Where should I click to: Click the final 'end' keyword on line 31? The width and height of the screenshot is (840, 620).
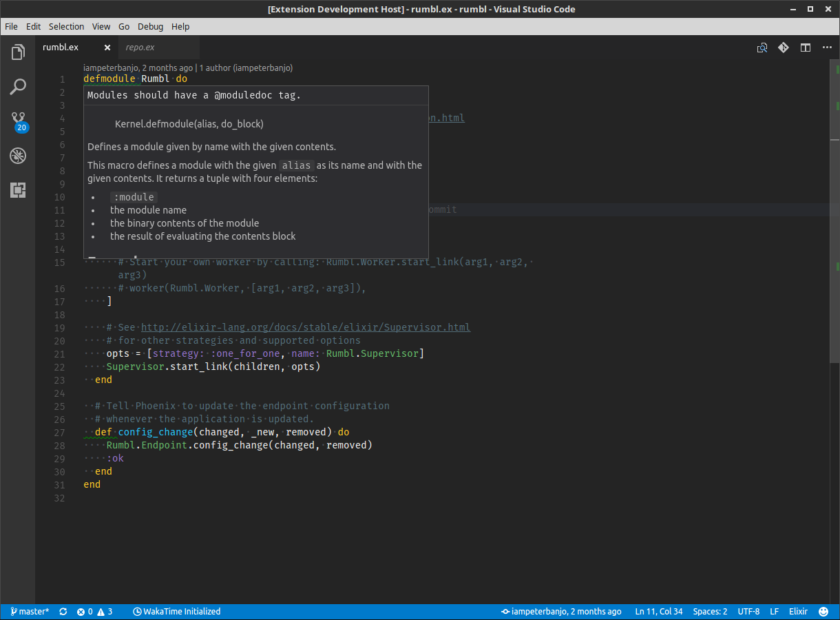92,484
